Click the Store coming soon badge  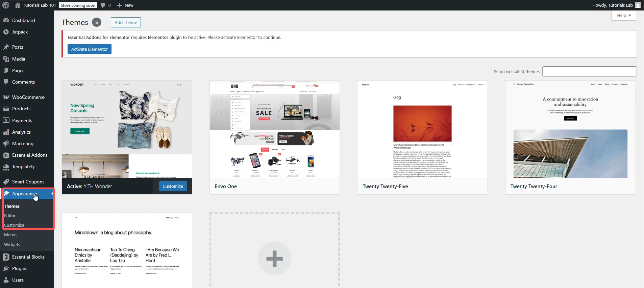pos(78,5)
